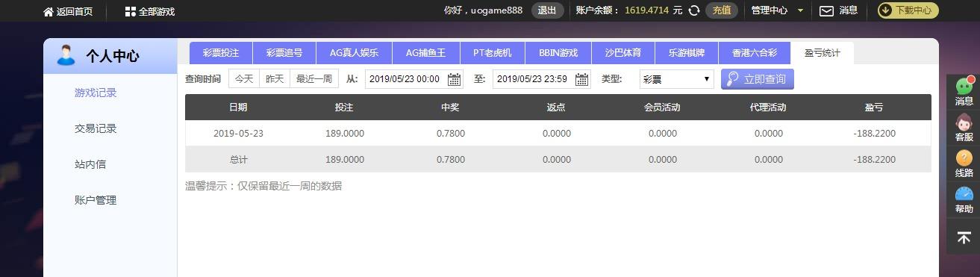Screen dimensions: 980x277
Task: Open 交易记录 in the sidebar
Action: pos(96,128)
